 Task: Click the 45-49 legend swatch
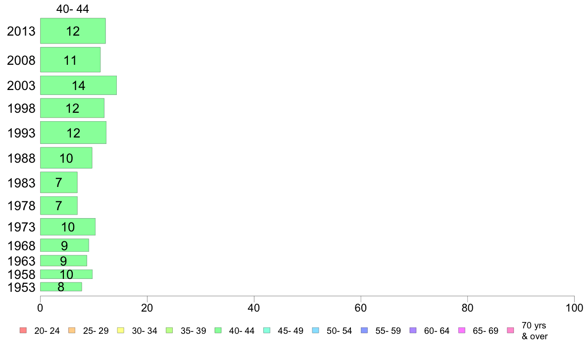267,330
